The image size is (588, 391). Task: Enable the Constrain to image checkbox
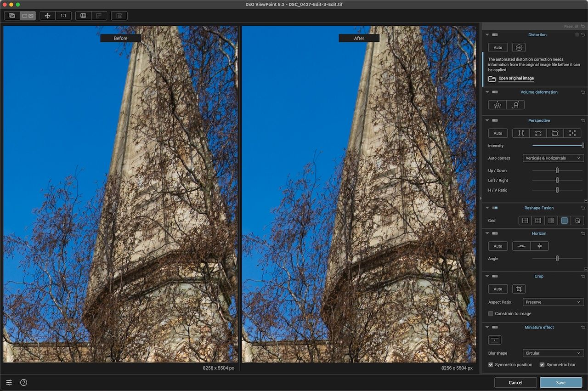[491, 313]
